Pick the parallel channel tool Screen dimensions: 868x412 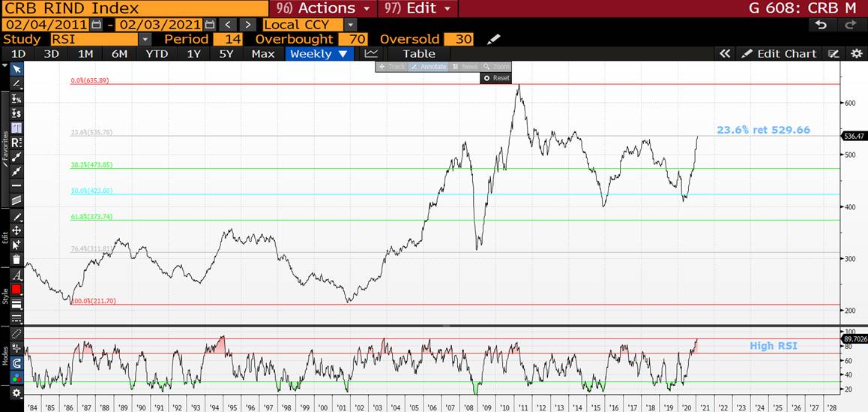(x=16, y=200)
